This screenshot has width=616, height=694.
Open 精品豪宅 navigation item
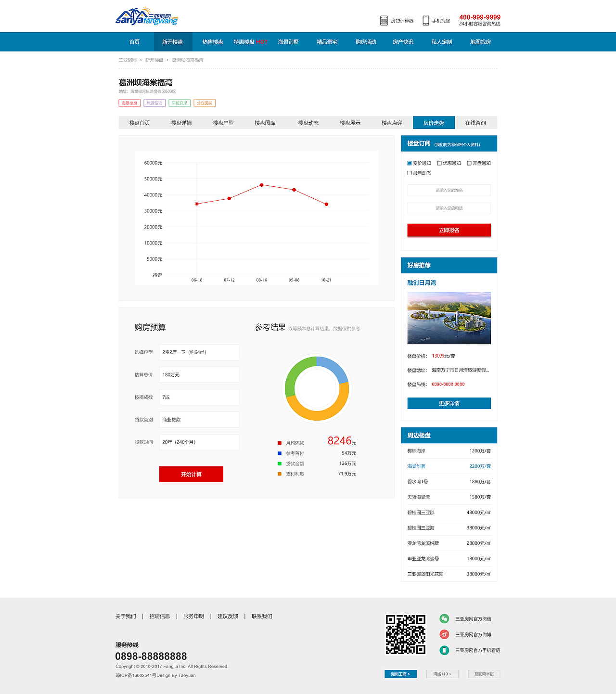point(327,42)
